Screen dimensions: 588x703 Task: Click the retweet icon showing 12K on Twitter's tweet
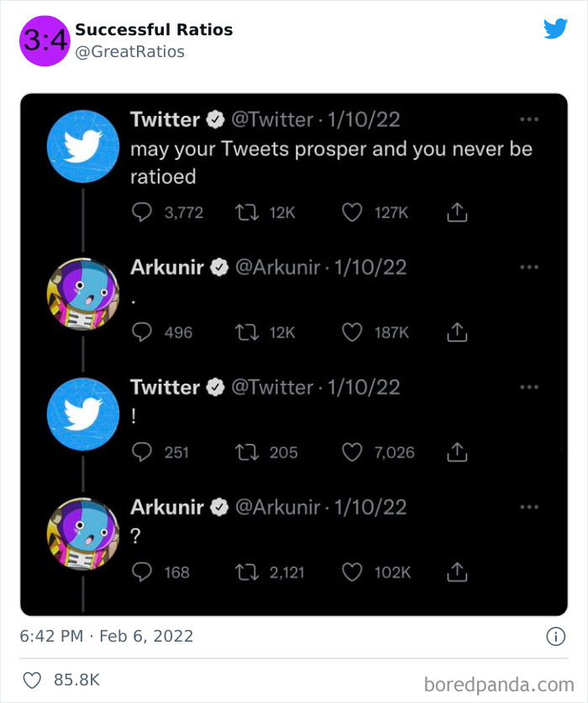[247, 212]
